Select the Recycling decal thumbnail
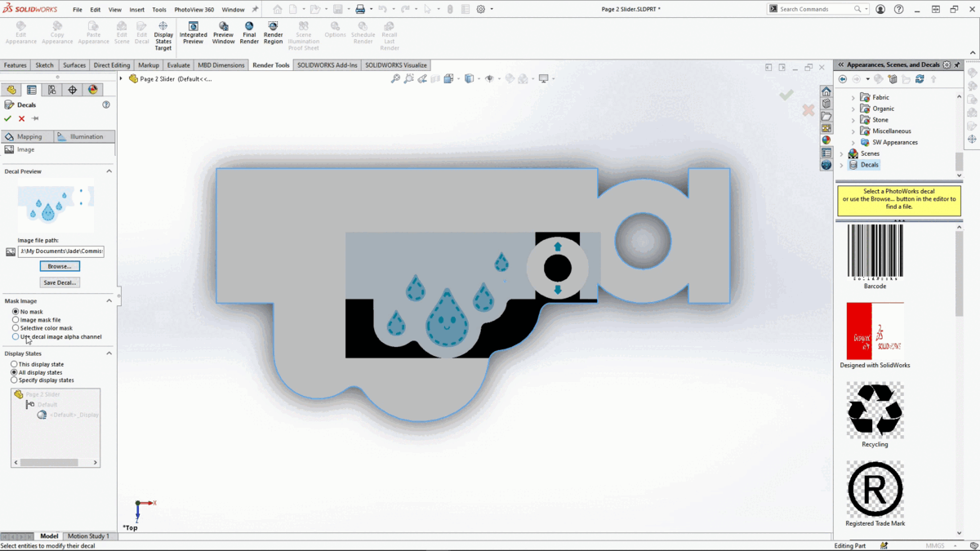The height and width of the screenshot is (551, 980). tap(875, 410)
